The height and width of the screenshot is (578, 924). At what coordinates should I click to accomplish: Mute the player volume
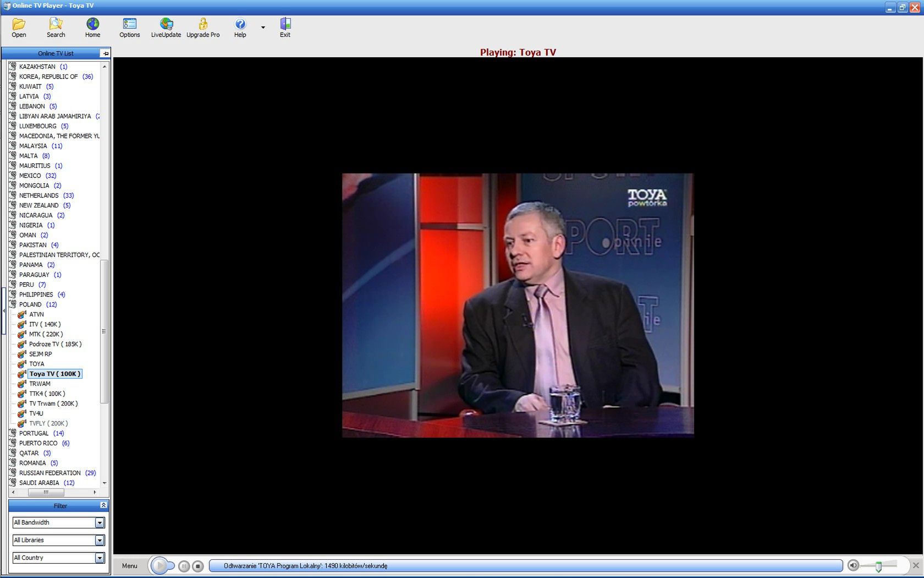click(x=853, y=565)
